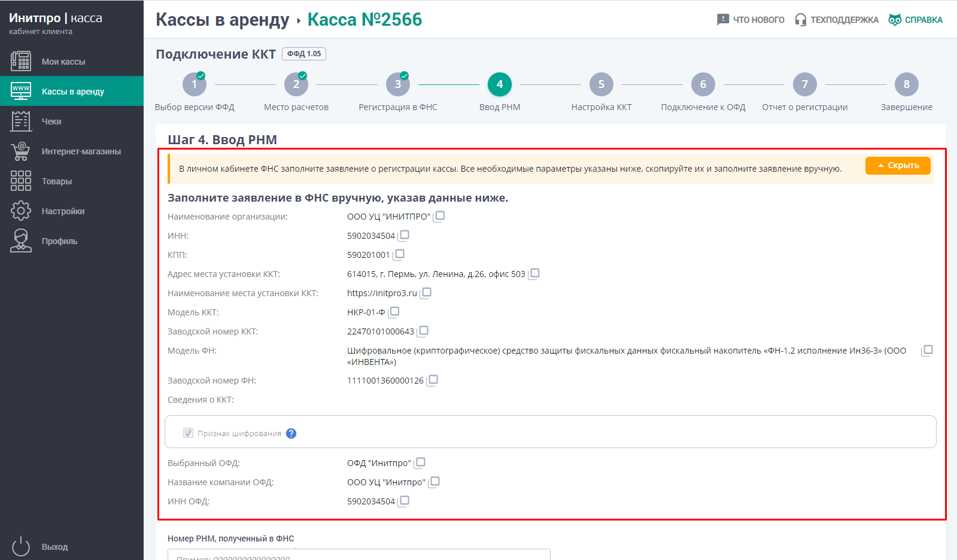Log out via Выход
Screen dimensions: 957x560
tap(72, 546)
